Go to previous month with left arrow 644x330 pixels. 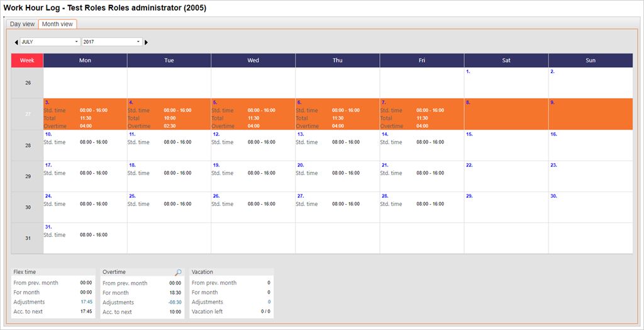[x=16, y=42]
